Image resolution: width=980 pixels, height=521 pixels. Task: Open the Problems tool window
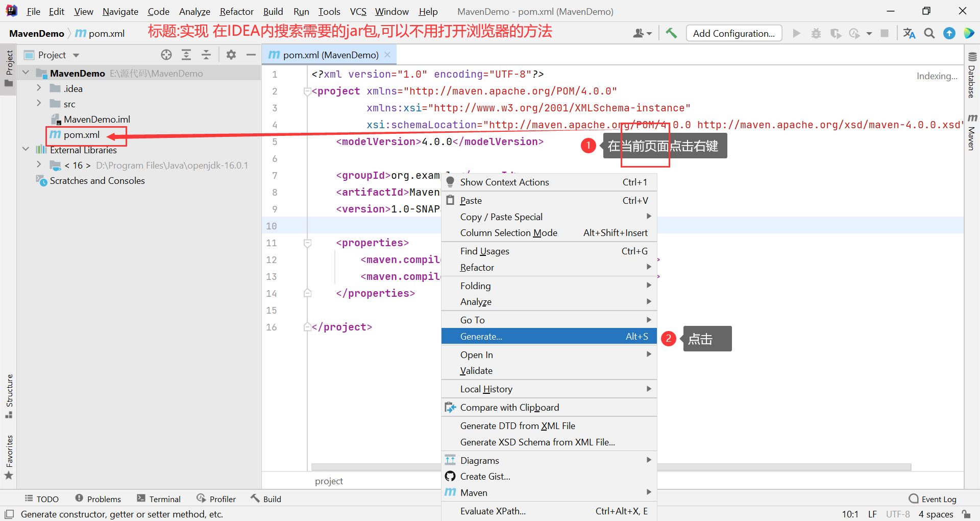point(98,499)
